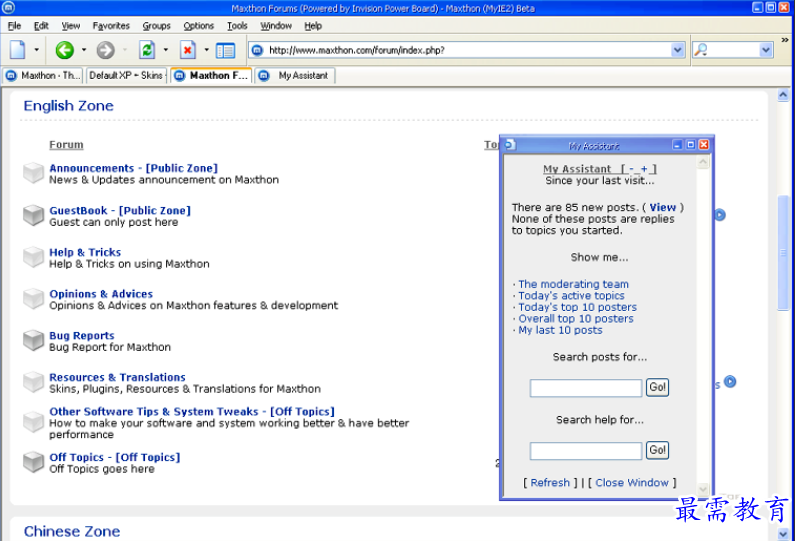Open the Forward history dropdown arrow

pos(125,50)
